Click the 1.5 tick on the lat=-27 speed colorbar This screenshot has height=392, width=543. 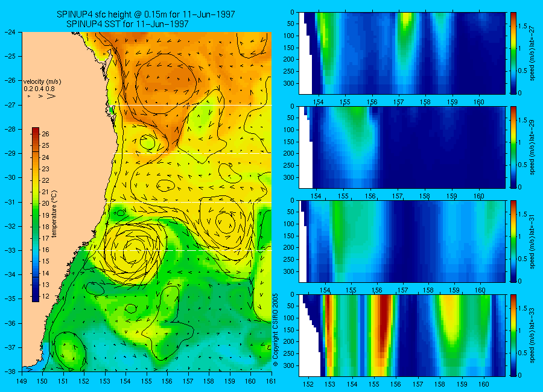click(x=522, y=27)
